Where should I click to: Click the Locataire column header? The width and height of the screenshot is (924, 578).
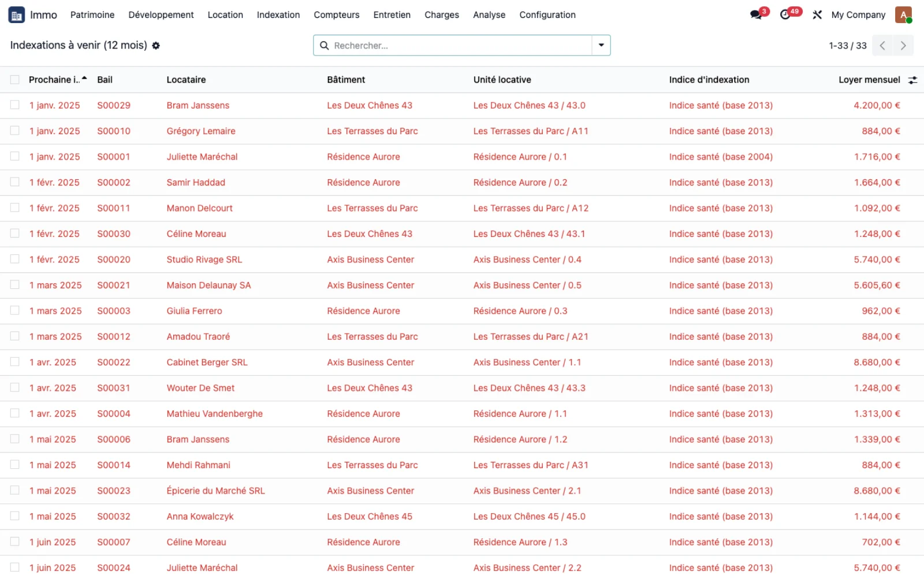pos(186,80)
